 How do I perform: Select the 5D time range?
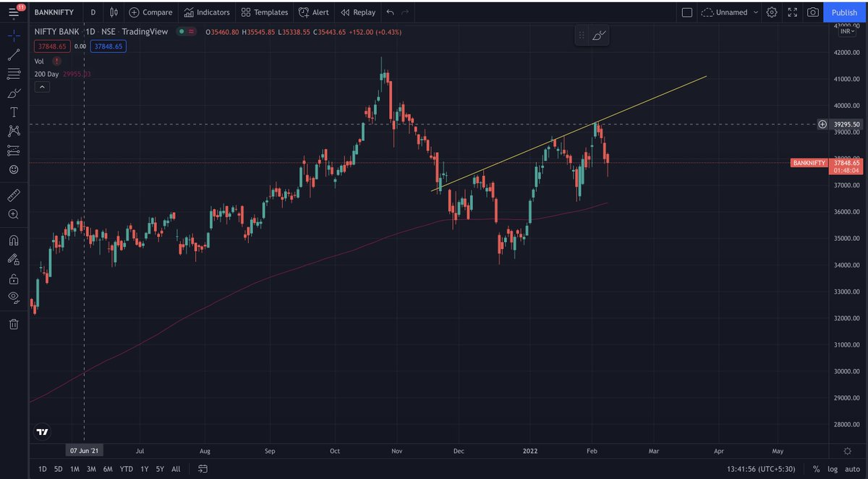58,469
